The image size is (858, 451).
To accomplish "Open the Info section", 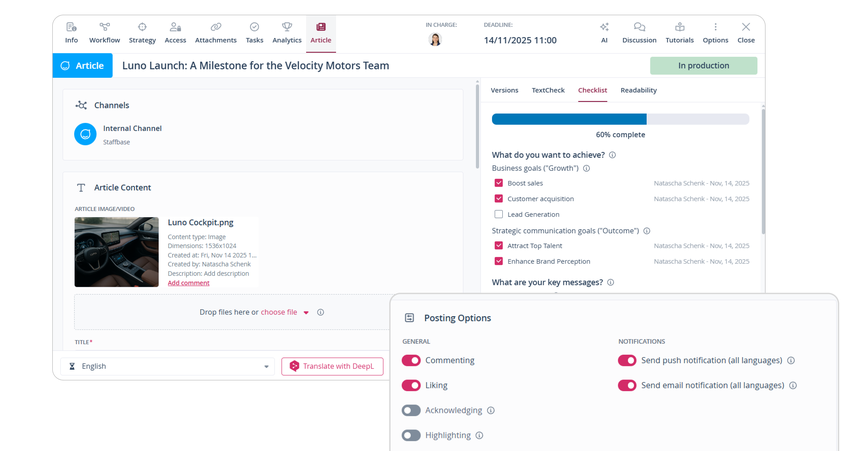I will point(71,33).
